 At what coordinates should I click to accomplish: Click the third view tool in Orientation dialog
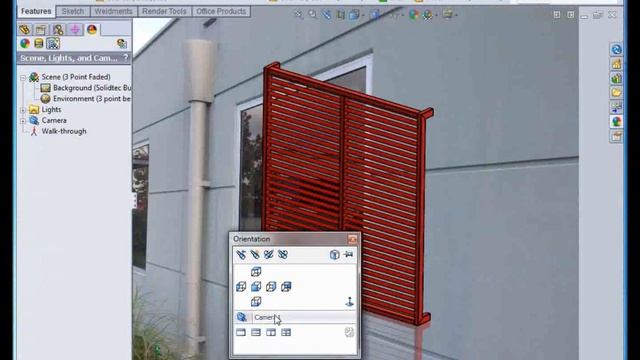pos(269,255)
